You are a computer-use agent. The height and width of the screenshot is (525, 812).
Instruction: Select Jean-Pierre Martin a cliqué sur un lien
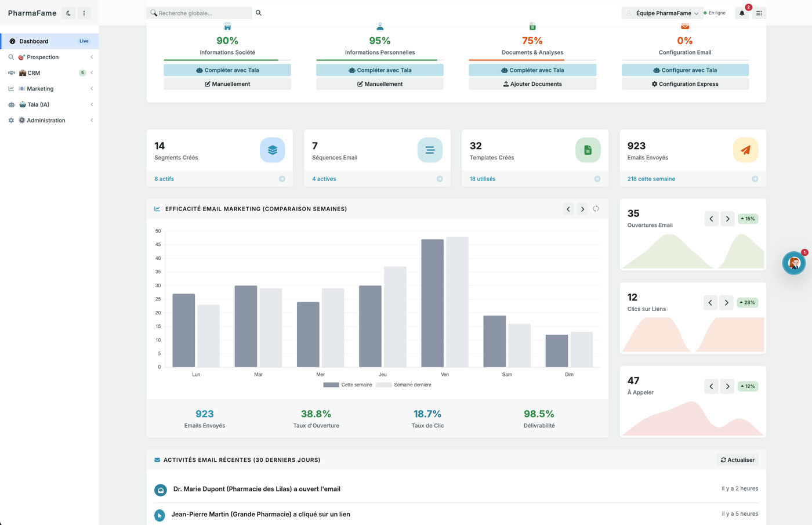[x=260, y=514]
